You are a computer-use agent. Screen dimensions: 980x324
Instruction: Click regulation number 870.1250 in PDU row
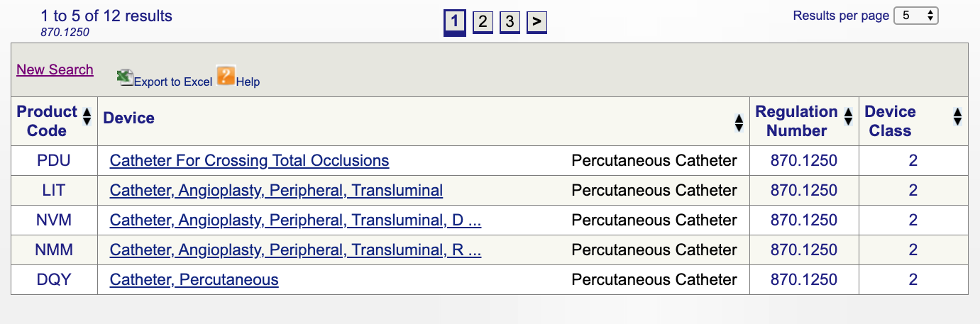pyautogui.click(x=803, y=161)
